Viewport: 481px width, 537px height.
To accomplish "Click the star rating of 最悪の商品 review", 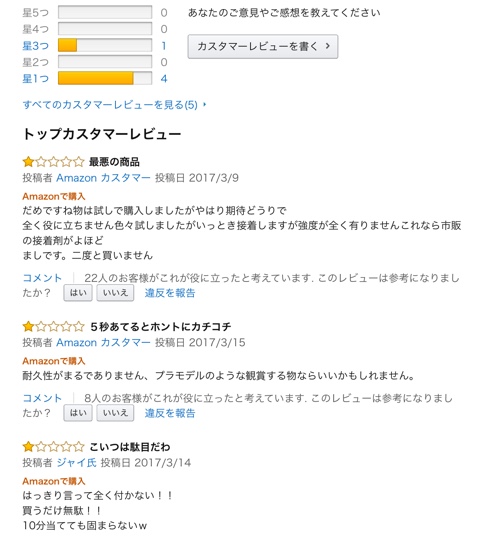I will coord(53,161).
